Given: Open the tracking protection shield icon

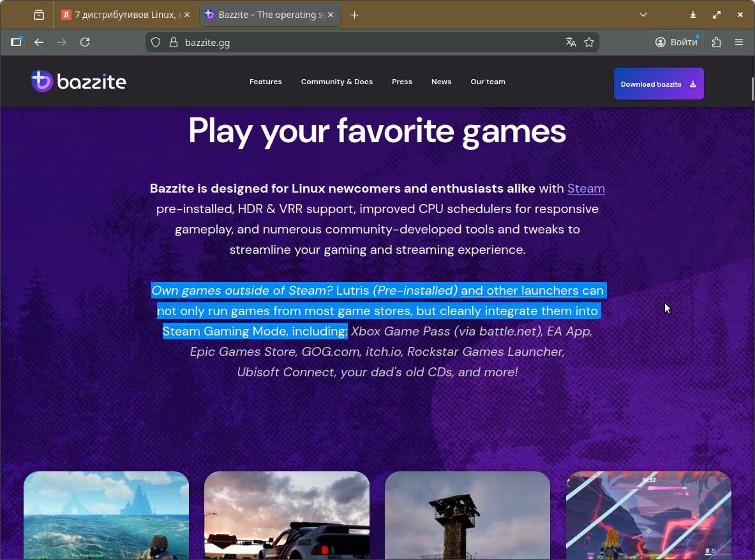Looking at the screenshot, I should click(x=156, y=42).
